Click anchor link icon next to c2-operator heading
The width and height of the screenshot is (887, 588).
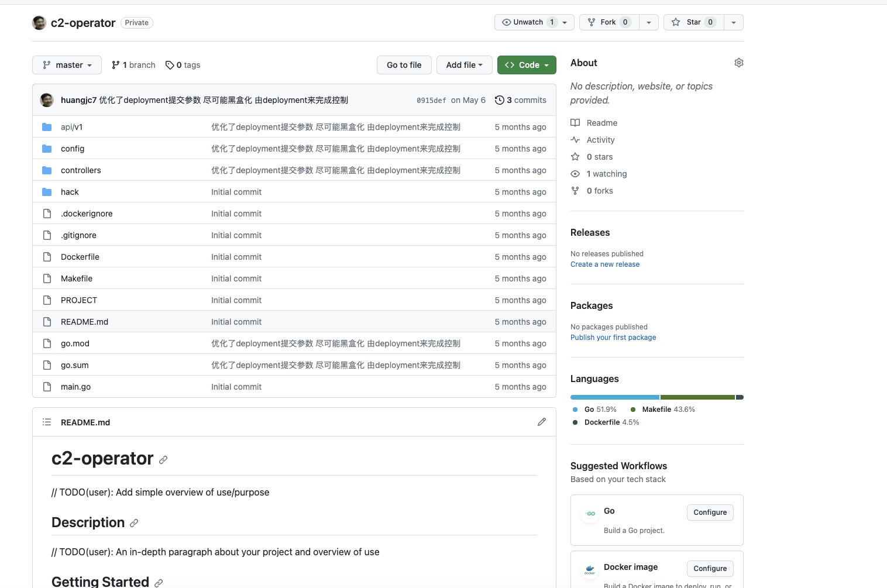pyautogui.click(x=163, y=460)
